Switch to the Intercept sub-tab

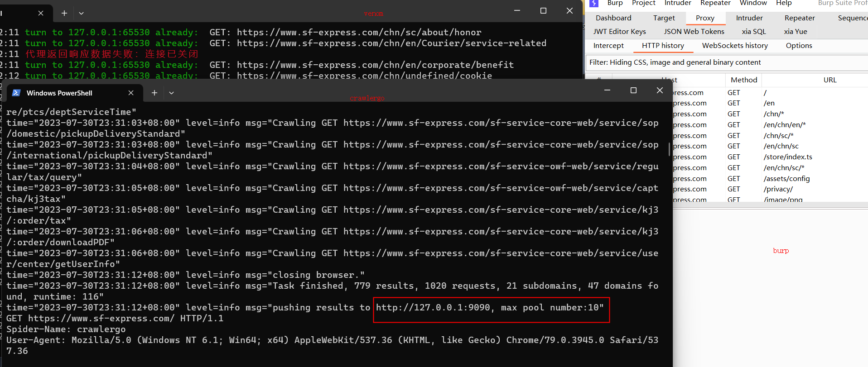pos(608,46)
